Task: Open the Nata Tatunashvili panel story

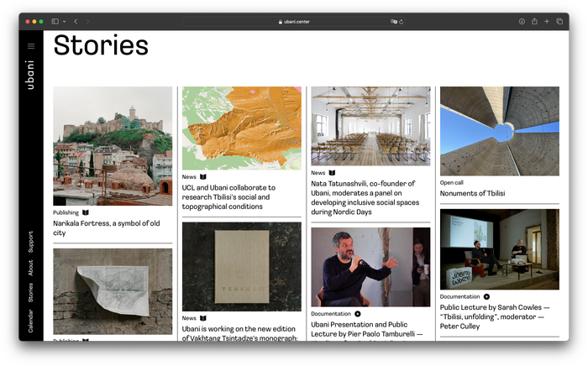Action: (x=365, y=198)
